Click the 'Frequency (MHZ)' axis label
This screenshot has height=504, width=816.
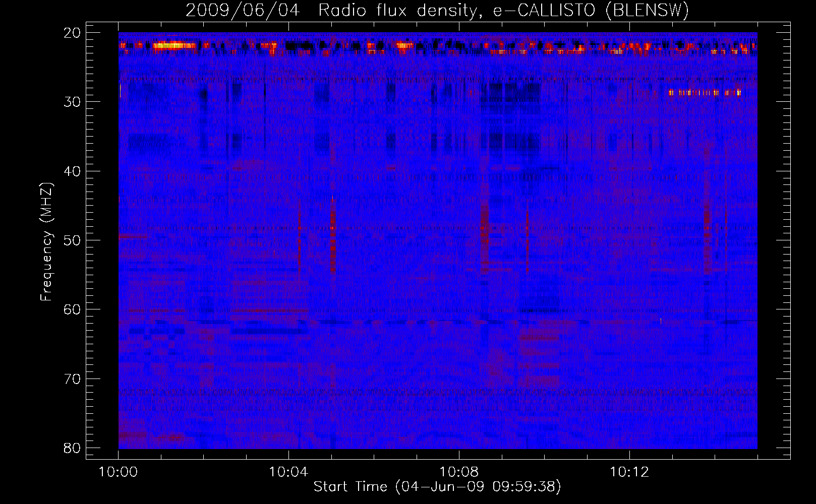pos(46,242)
